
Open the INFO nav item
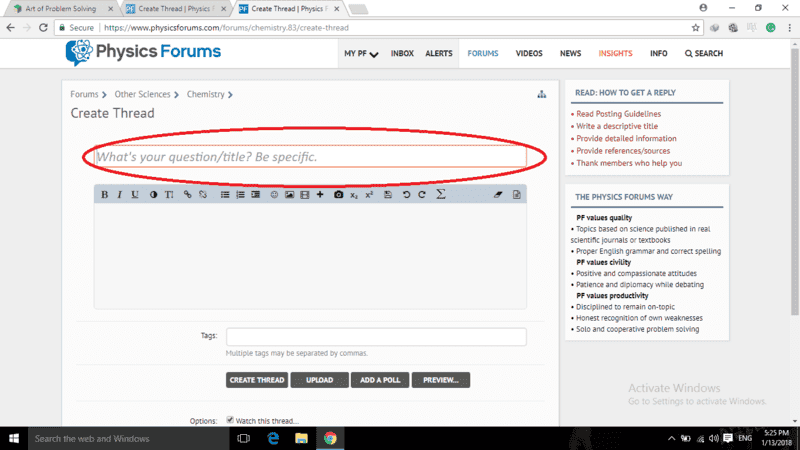[659, 54]
